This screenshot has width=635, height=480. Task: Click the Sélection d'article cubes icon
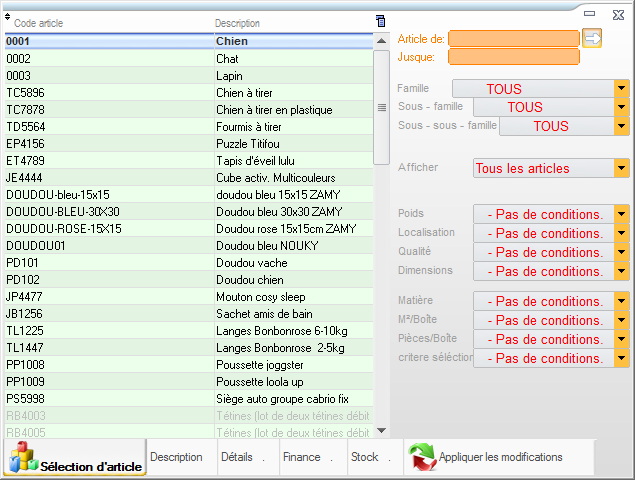click(x=22, y=460)
